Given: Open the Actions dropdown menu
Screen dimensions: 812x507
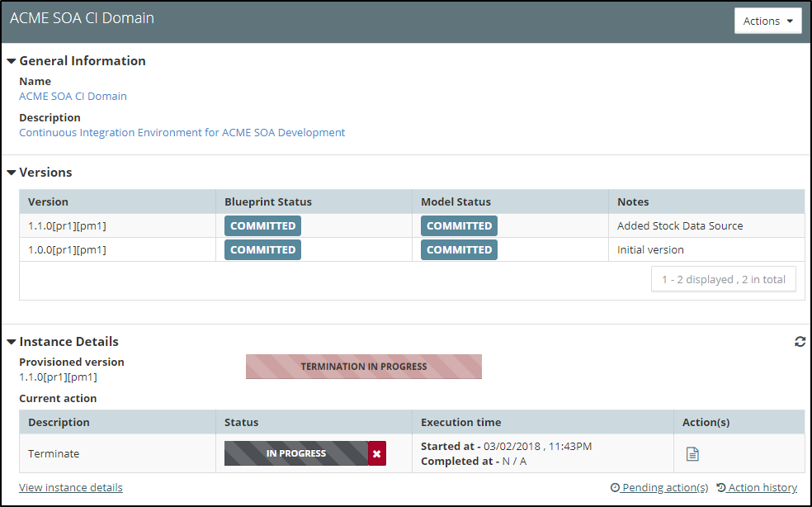Looking at the screenshot, I should (767, 21).
